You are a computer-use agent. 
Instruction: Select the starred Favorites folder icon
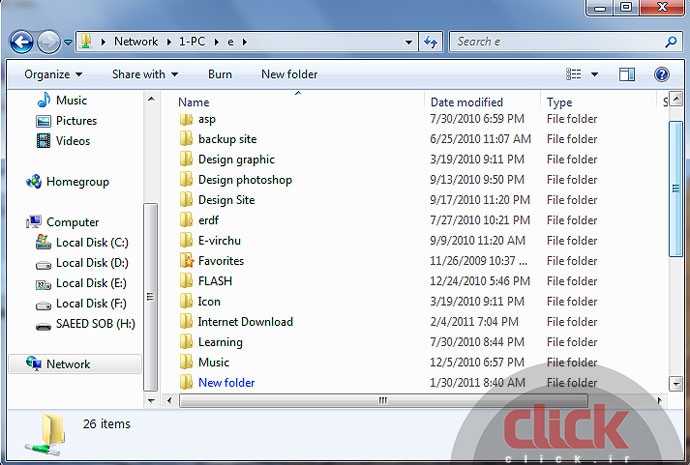point(187,261)
